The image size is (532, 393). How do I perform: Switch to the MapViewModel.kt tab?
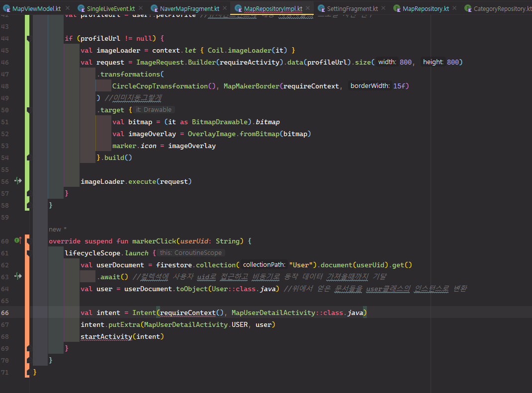tap(37, 8)
